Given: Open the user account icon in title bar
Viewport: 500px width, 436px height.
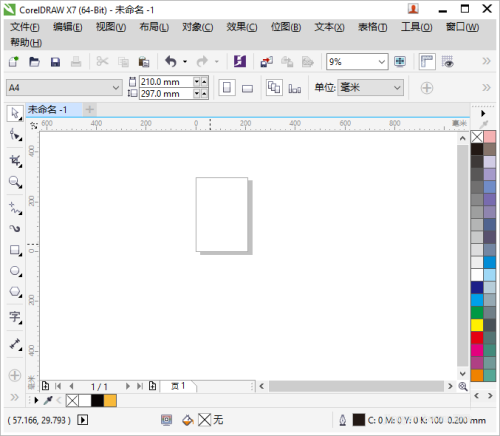Looking at the screenshot, I should [x=413, y=9].
